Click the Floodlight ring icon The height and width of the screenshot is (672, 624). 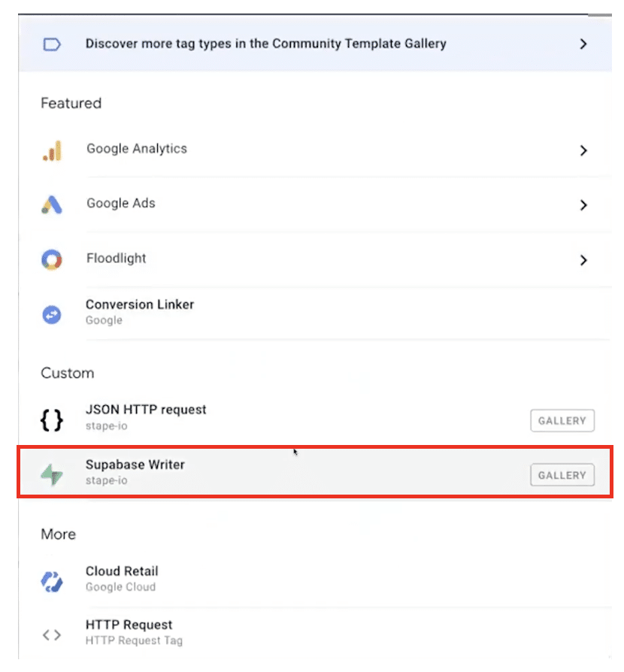[52, 259]
